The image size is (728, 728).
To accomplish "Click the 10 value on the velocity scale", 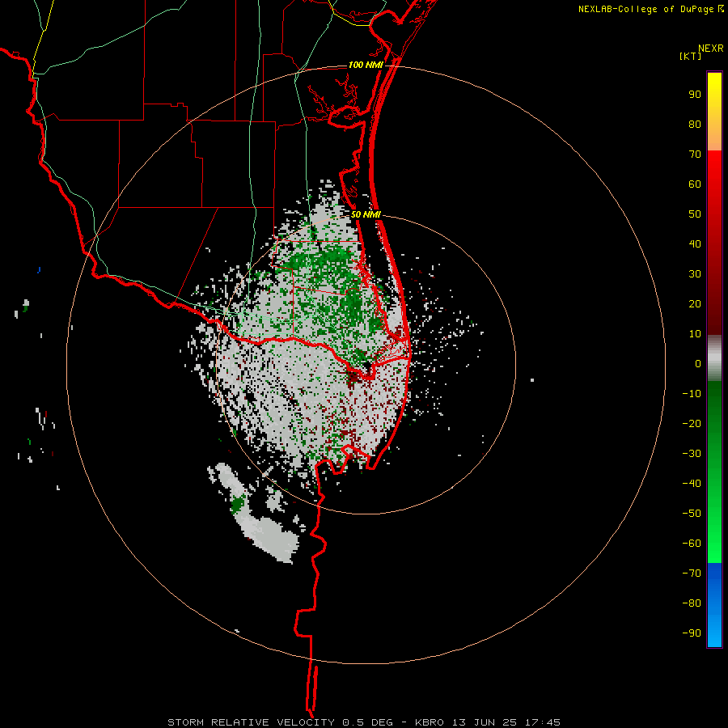I will [695, 334].
